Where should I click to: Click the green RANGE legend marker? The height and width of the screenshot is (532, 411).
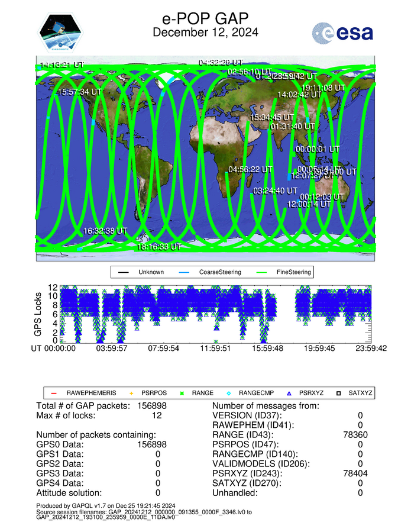tap(183, 393)
